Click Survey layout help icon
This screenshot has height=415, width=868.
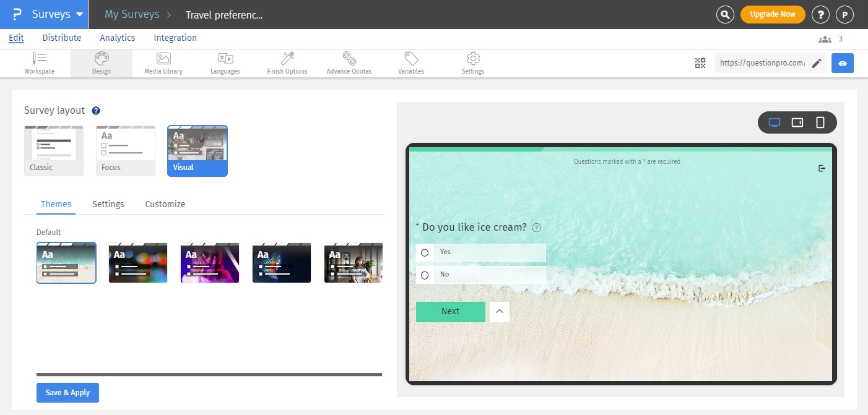[x=96, y=111]
